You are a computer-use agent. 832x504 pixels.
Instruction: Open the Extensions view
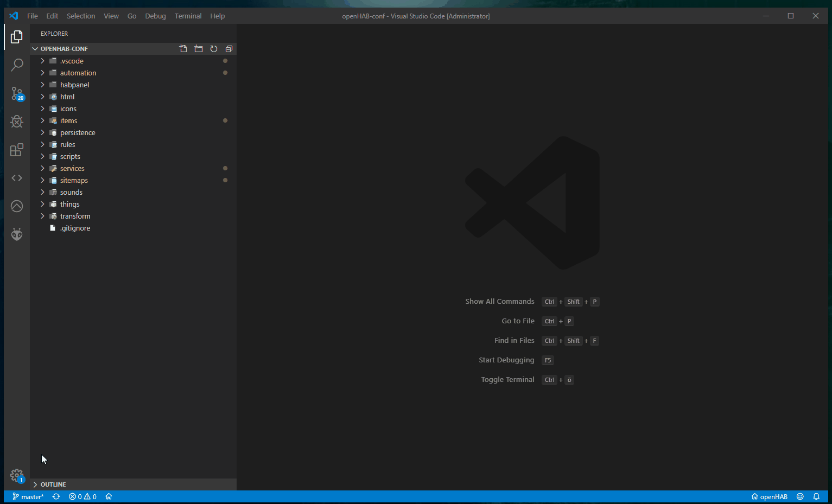(x=17, y=150)
